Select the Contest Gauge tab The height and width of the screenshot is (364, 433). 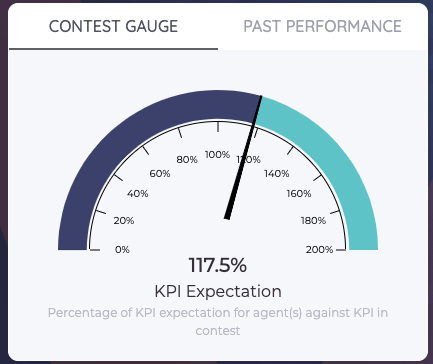coord(113,26)
